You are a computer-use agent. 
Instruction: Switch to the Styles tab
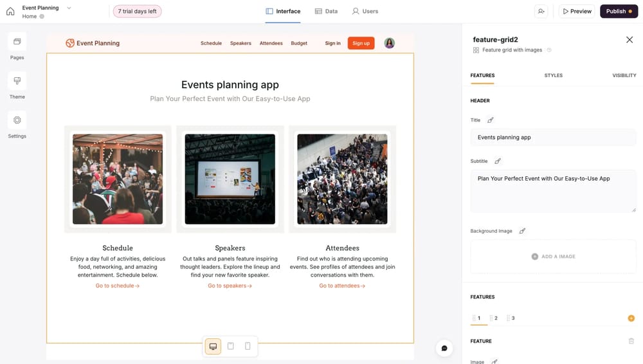tap(553, 75)
